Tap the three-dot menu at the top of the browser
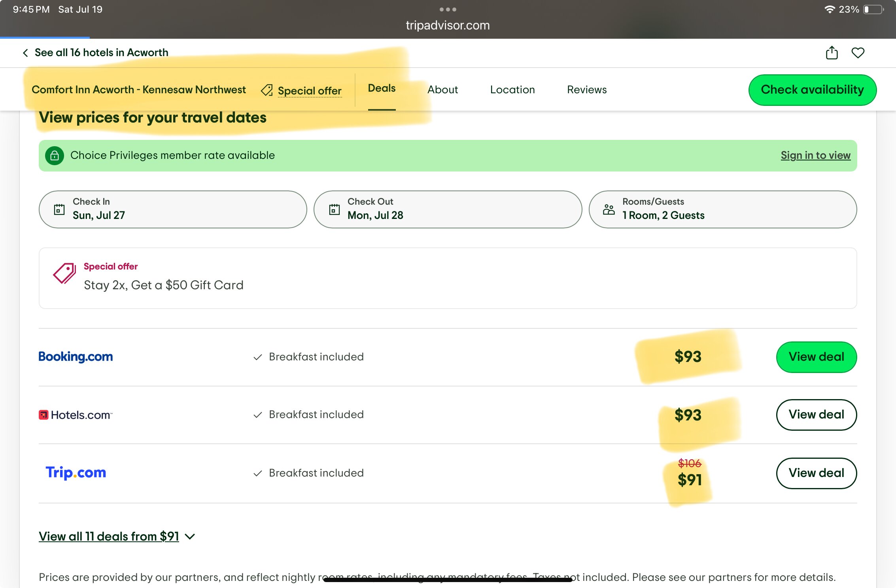This screenshot has height=588, width=896. [x=448, y=9]
